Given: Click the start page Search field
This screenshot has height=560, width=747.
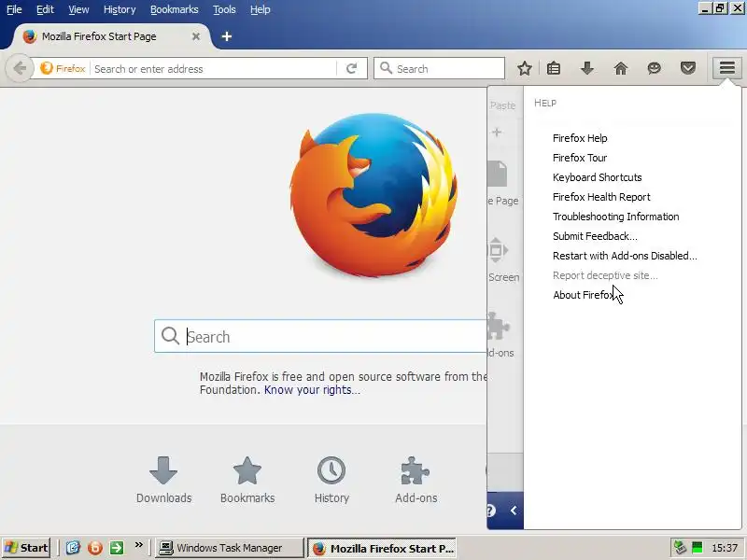Looking at the screenshot, I should 320,336.
